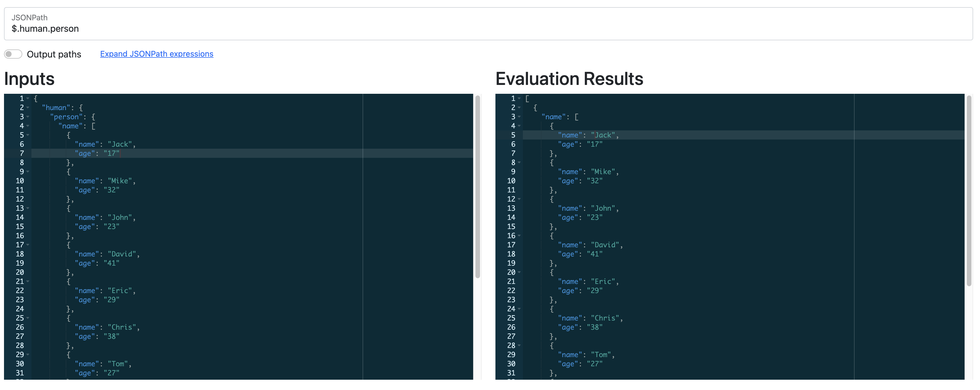Toggle the Output paths switch
Screen dimensions: 980x390
point(13,54)
